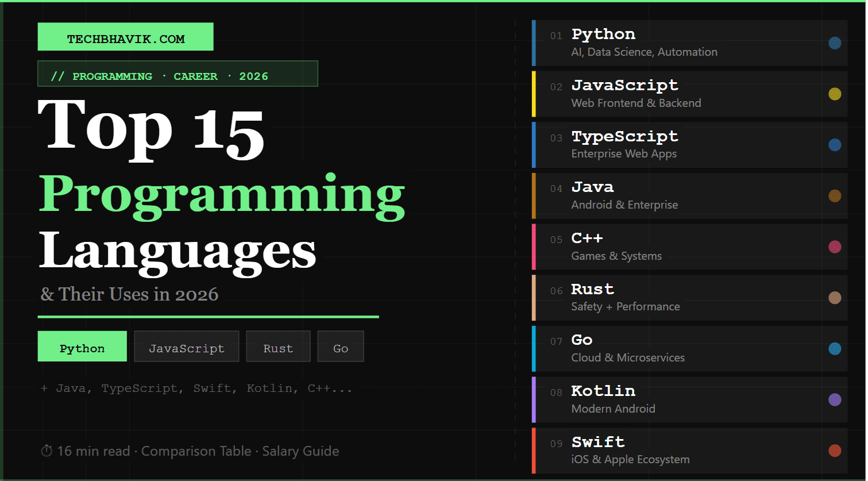This screenshot has height=481, width=868.
Task: Click rank number 09
Action: click(x=556, y=444)
